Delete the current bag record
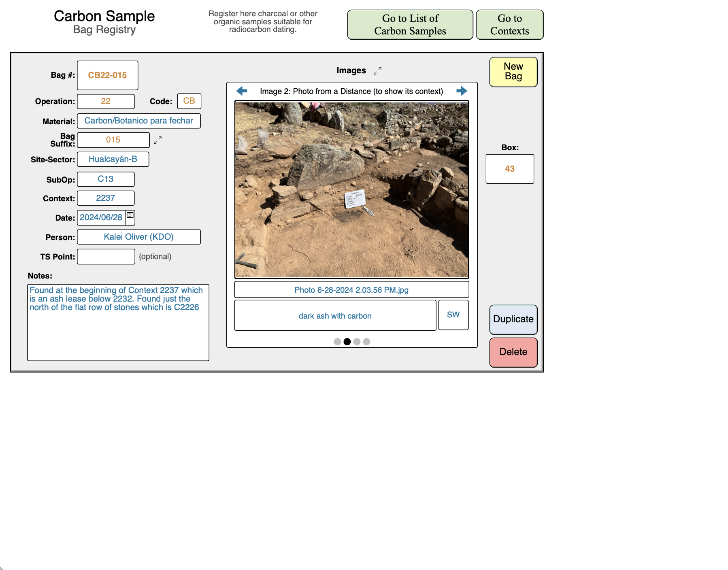Image resolution: width=728 pixels, height=570 pixels. 513,352
